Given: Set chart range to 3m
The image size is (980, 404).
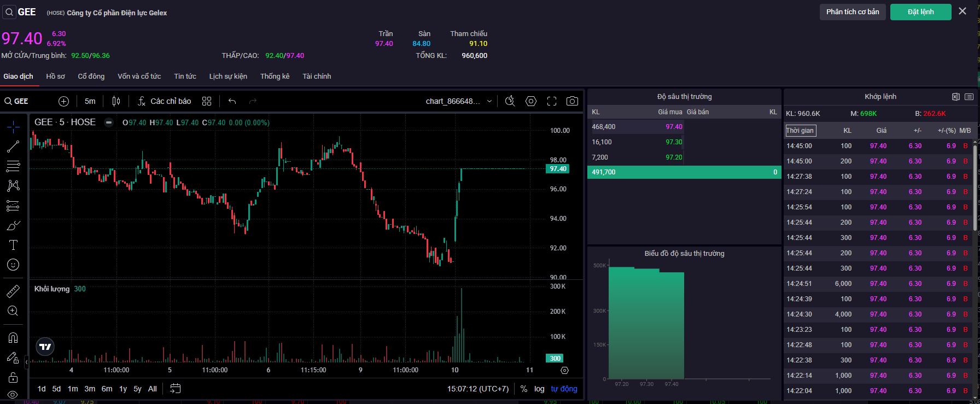Looking at the screenshot, I should click(x=90, y=389).
